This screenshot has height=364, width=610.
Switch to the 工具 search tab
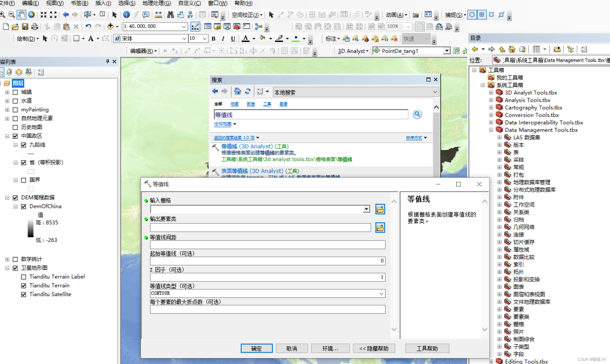(x=267, y=104)
